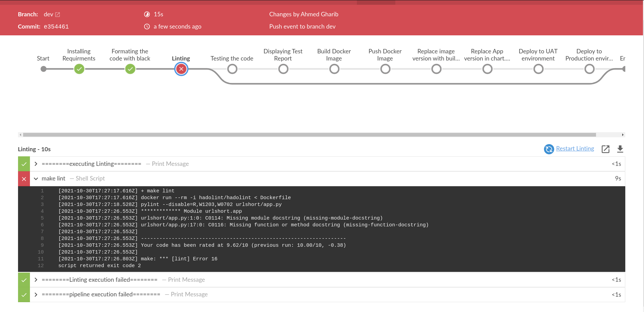Click the clock icon beside a few seconds ago

point(147,27)
